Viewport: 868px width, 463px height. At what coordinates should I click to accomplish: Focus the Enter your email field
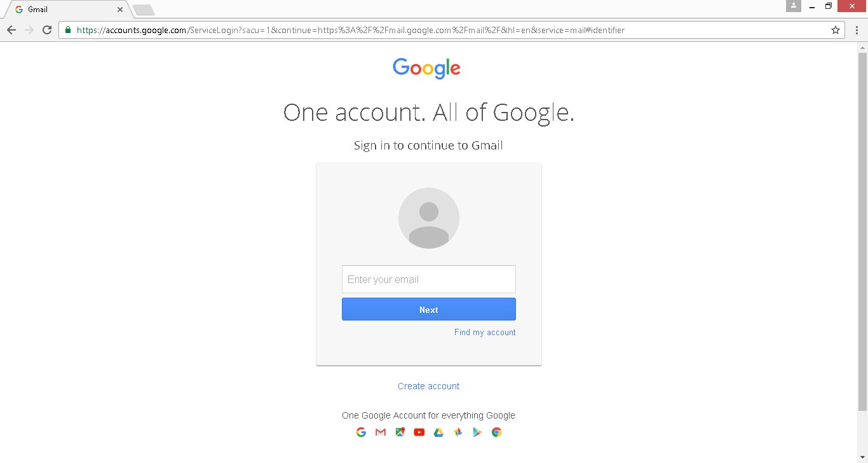click(x=428, y=279)
